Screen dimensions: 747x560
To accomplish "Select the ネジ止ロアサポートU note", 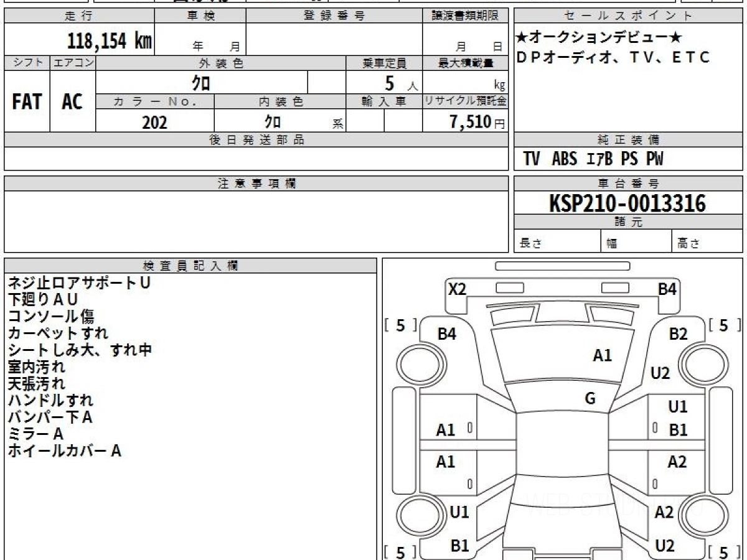I will [79, 282].
